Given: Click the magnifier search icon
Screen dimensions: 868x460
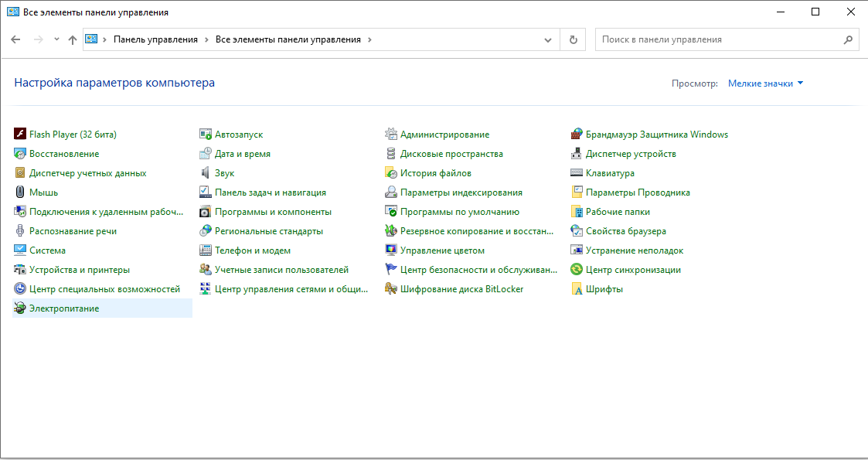Looking at the screenshot, I should coord(848,40).
